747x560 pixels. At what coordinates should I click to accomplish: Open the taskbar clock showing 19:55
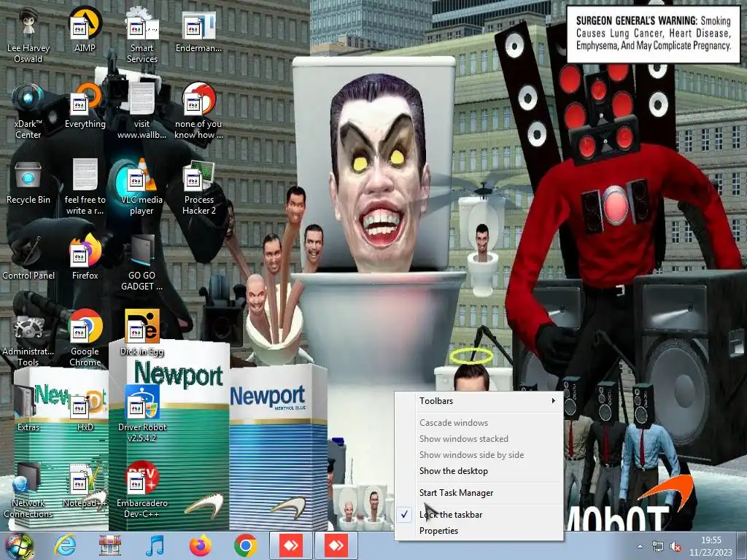(x=711, y=546)
